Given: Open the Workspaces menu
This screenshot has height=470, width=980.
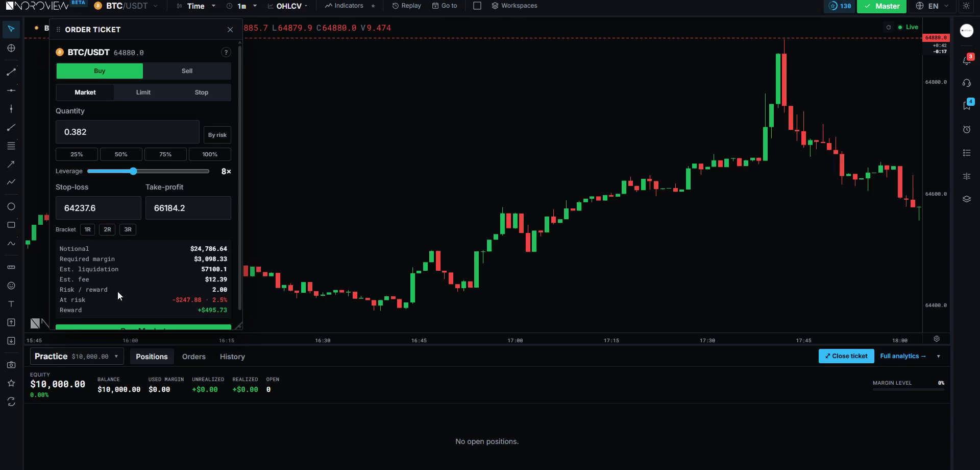Looking at the screenshot, I should coord(514,6).
